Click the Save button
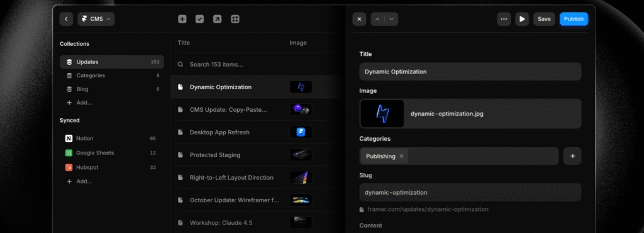 (544, 19)
